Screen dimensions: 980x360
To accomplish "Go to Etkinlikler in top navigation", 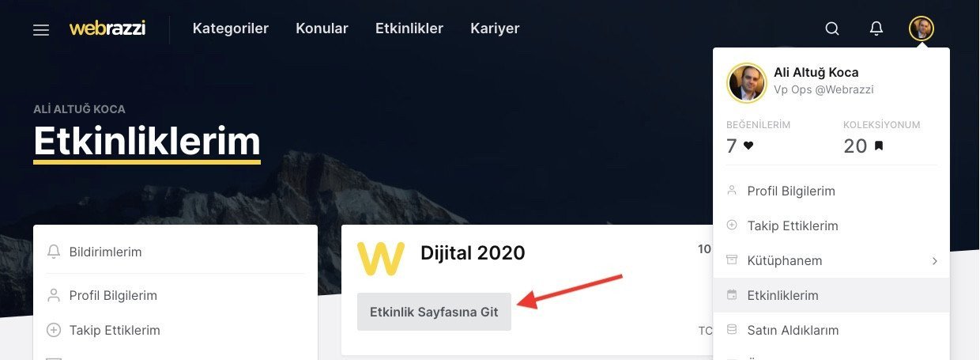I will coord(409,28).
